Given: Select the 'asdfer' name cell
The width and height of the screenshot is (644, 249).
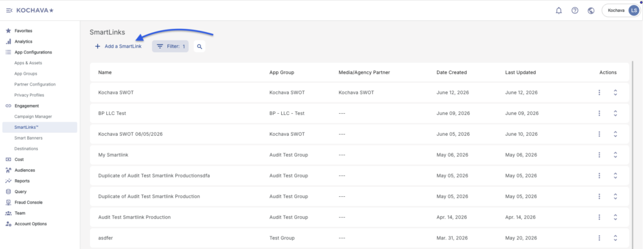Looking at the screenshot, I should (x=106, y=238).
